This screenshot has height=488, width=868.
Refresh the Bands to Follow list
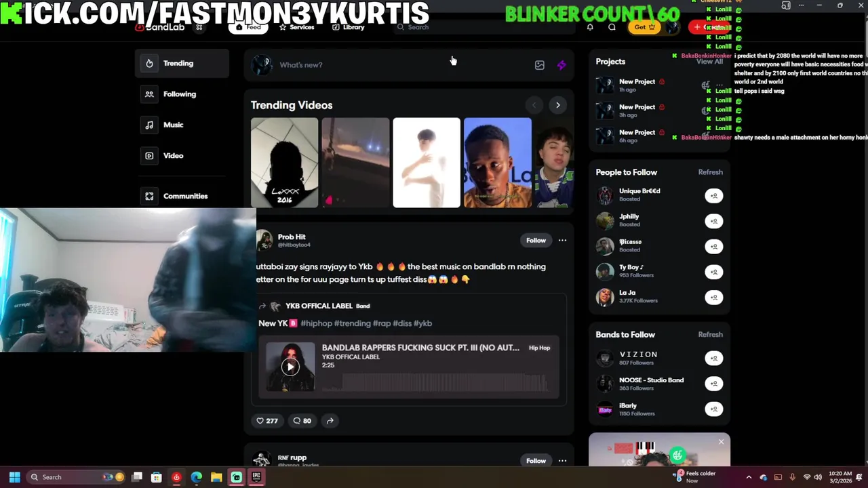point(711,335)
